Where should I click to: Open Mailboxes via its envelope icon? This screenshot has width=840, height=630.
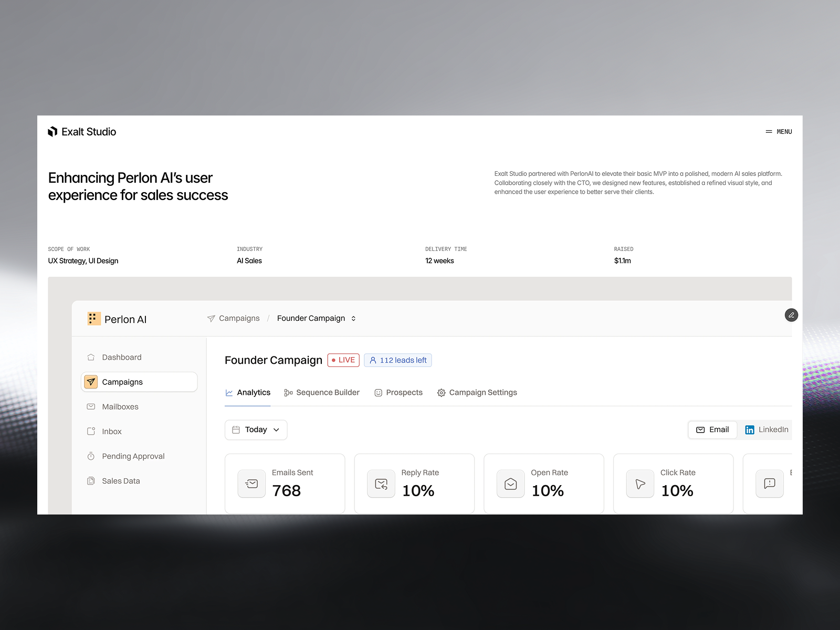[x=91, y=406]
